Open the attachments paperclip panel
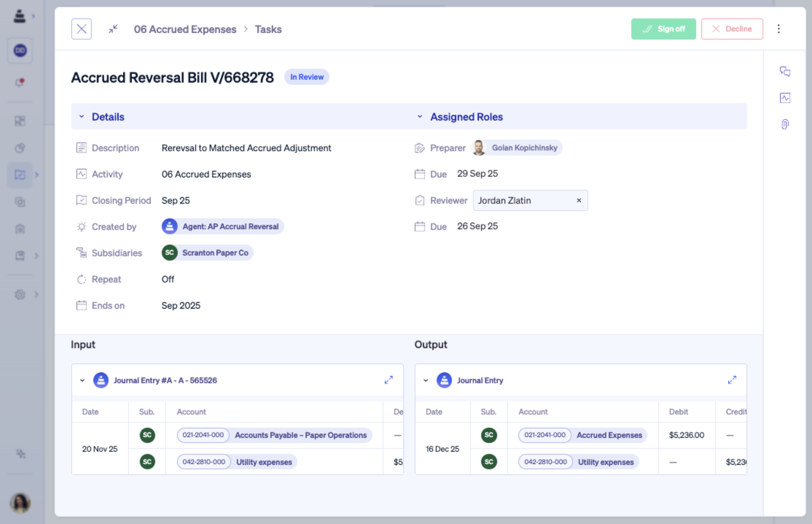Image resolution: width=812 pixels, height=524 pixels. [x=786, y=124]
